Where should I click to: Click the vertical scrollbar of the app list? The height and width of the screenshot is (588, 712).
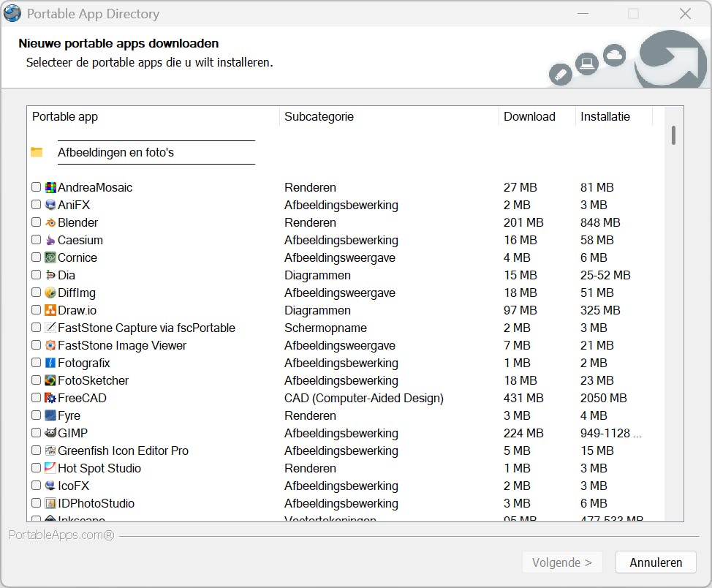[x=673, y=135]
